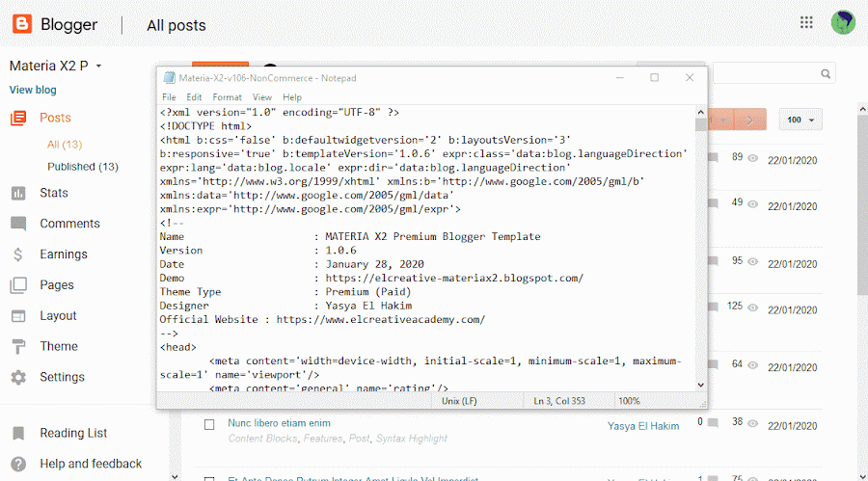The height and width of the screenshot is (481, 868).
Task: Close the Notepad window
Action: click(690, 78)
